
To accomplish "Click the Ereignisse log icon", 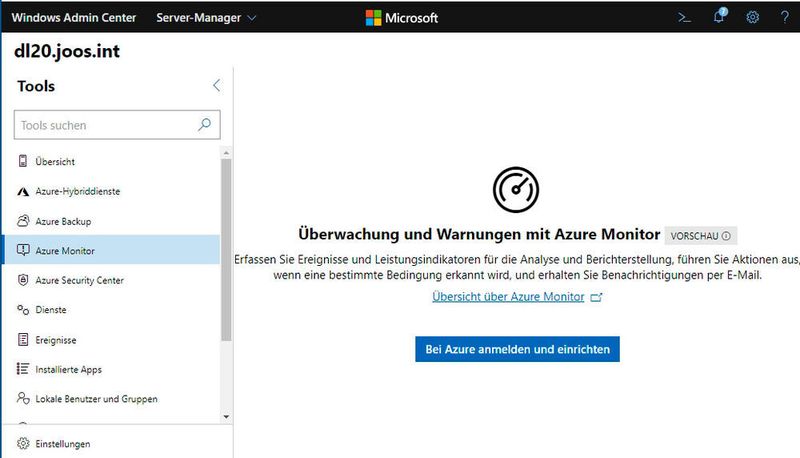I will (x=23, y=339).
